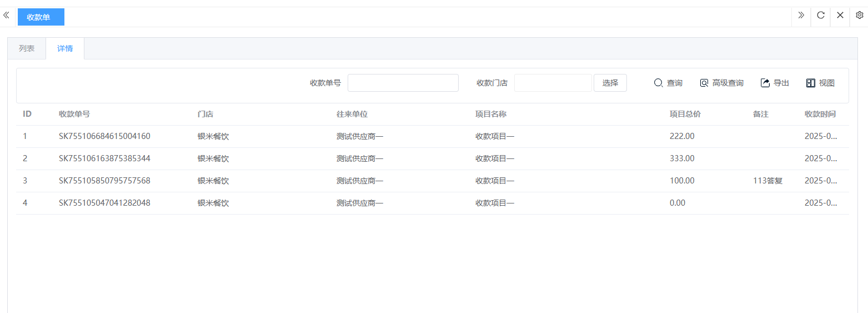Image resolution: width=868 pixels, height=313 pixels.
Task: Click the double-right arrow tab scroll icon
Action: pos(801,16)
